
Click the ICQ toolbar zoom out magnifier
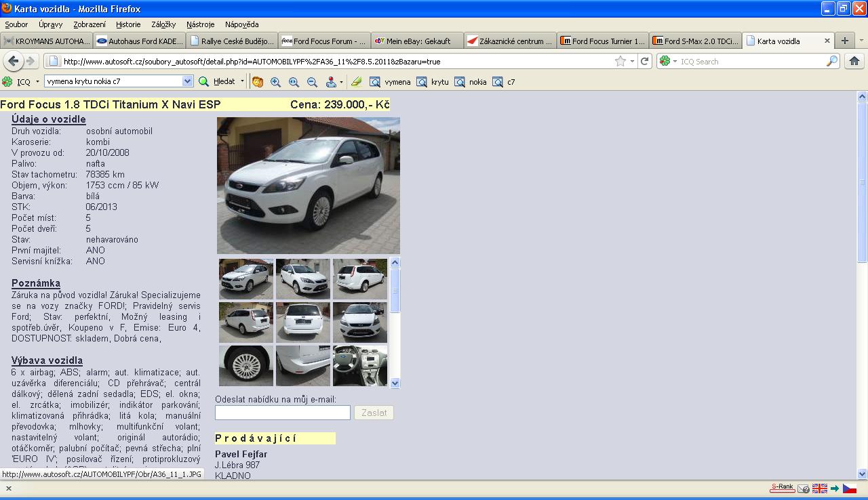coord(312,82)
